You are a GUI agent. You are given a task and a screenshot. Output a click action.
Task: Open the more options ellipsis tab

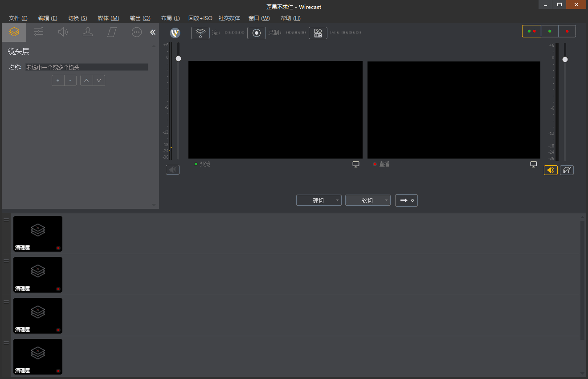point(137,32)
